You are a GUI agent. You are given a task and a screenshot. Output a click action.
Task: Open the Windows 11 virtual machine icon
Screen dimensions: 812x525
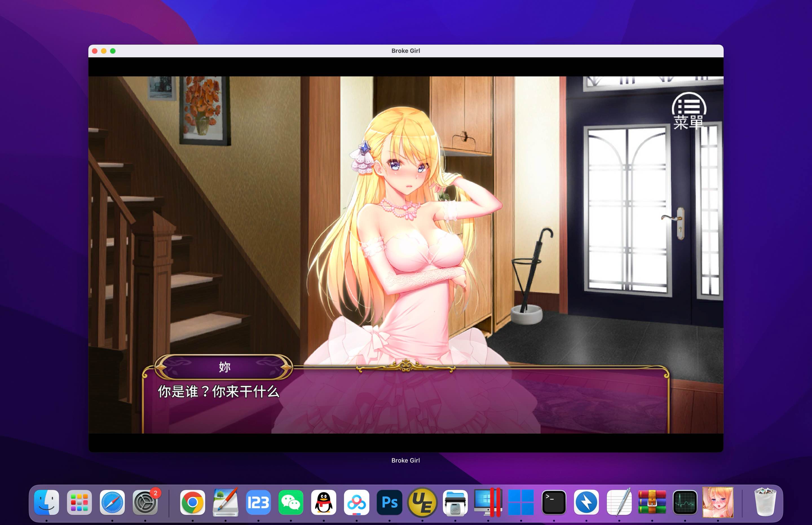(521, 502)
